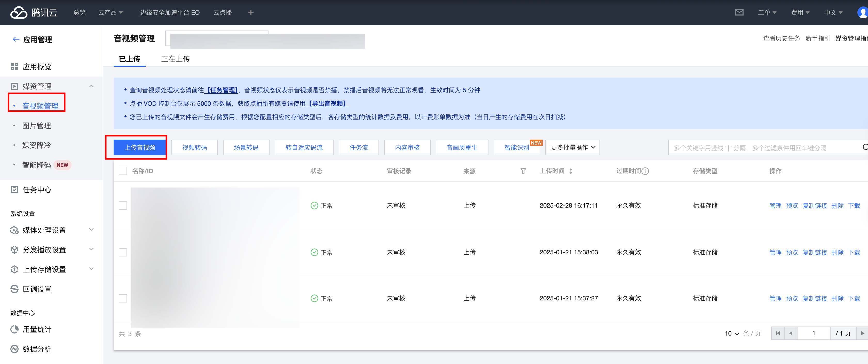Open the mail messages icon
Screen dimensions: 868x364
[x=739, y=12]
